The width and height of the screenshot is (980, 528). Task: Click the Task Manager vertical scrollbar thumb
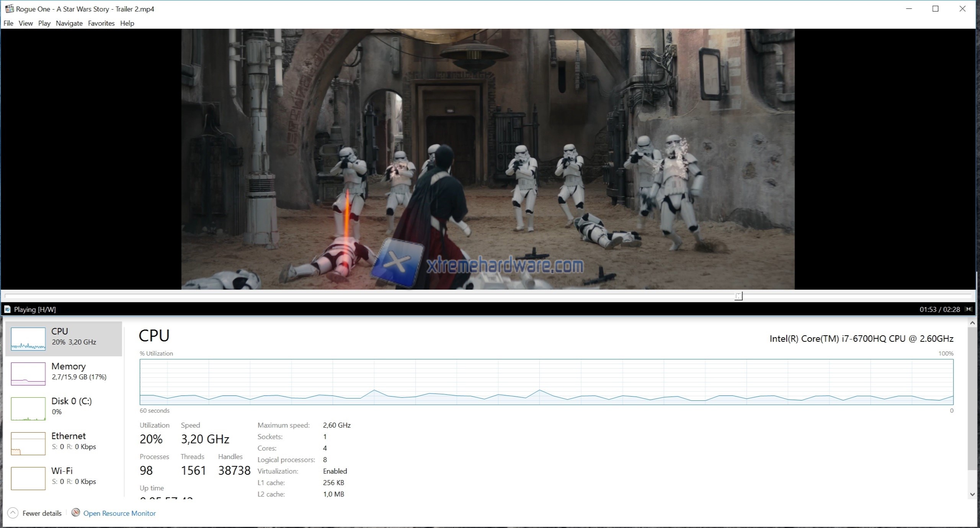(972, 398)
